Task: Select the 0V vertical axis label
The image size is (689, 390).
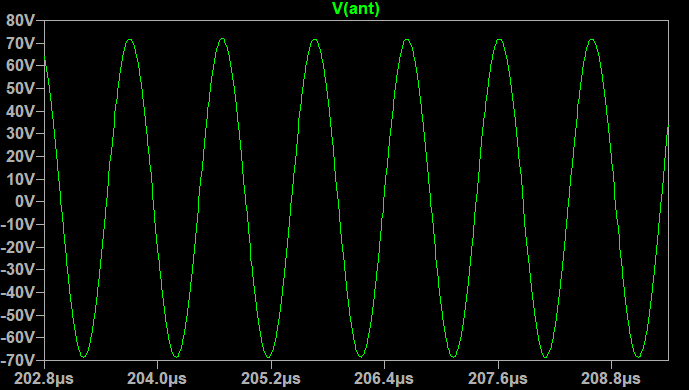Action: click(x=25, y=202)
